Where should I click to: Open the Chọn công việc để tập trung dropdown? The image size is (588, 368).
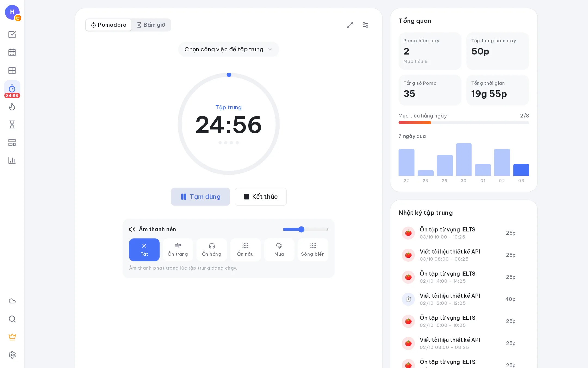[229, 49]
